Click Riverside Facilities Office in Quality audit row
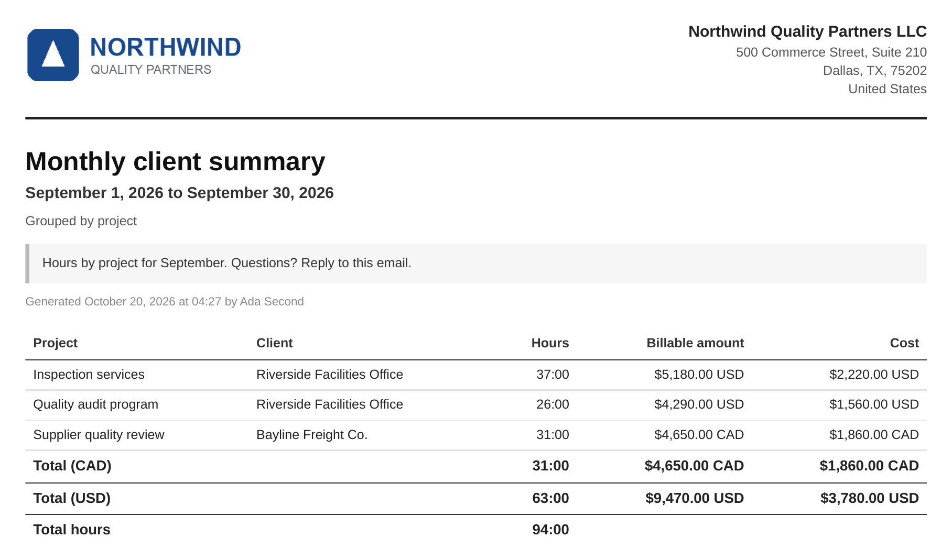 330,404
